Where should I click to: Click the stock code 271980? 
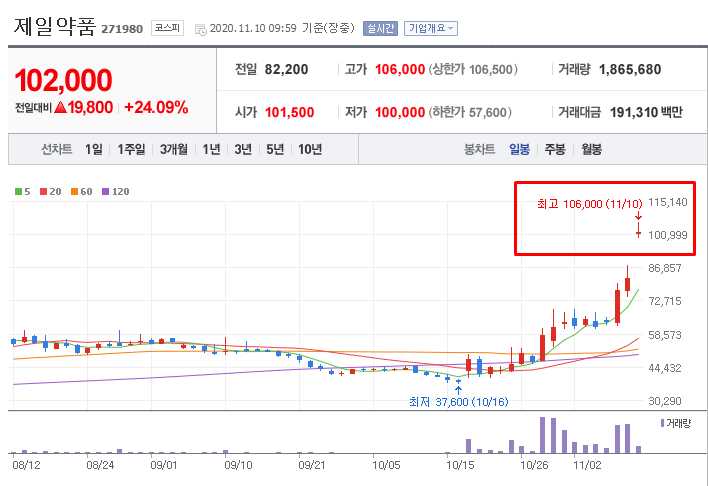click(122, 29)
